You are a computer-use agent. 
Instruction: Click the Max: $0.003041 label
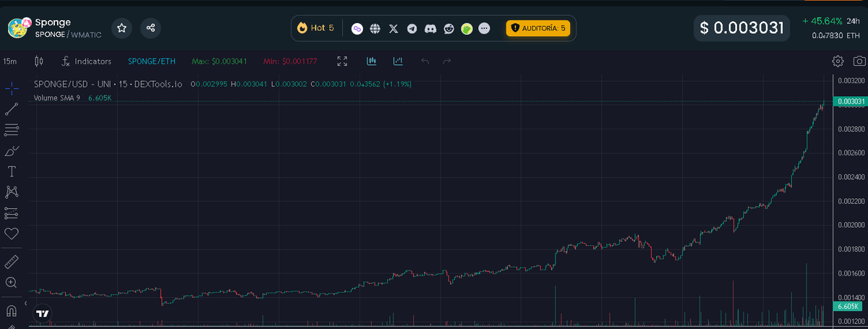click(220, 61)
